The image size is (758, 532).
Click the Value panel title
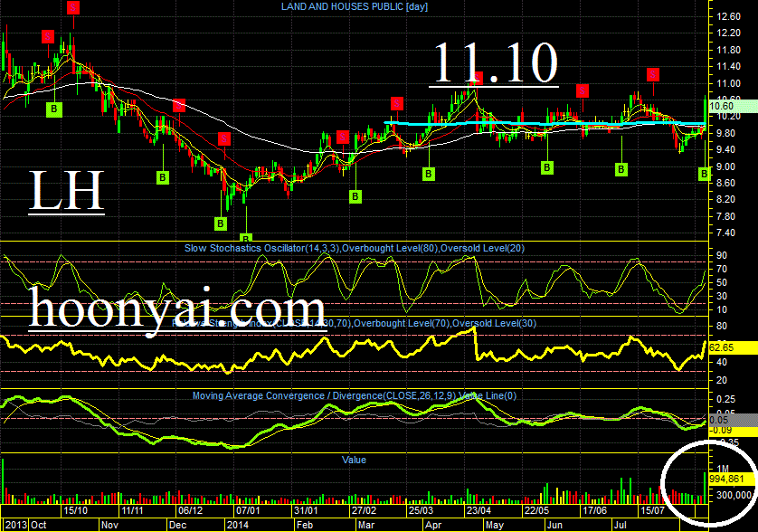(x=354, y=460)
